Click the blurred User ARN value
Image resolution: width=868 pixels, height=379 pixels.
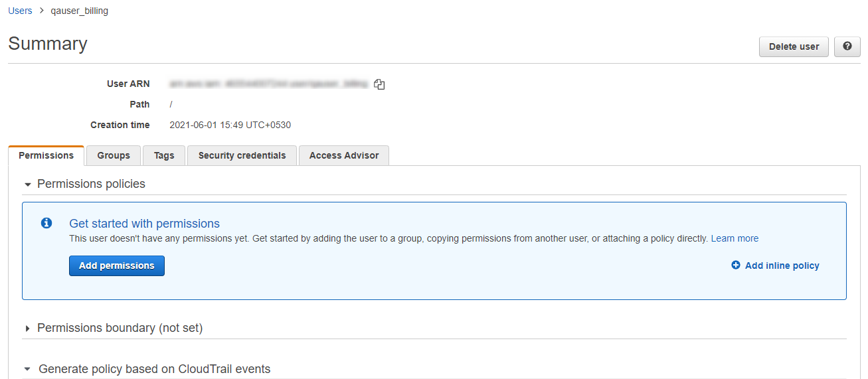click(268, 84)
